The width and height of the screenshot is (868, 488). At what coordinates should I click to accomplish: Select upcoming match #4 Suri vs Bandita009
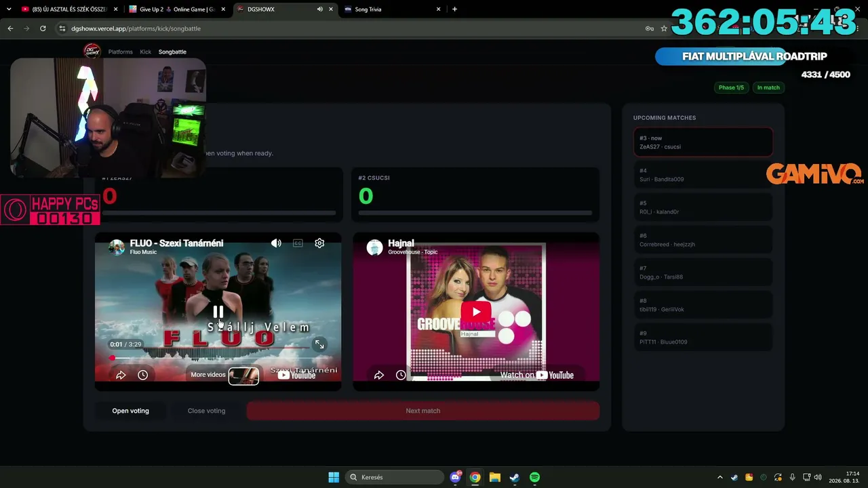coord(703,175)
